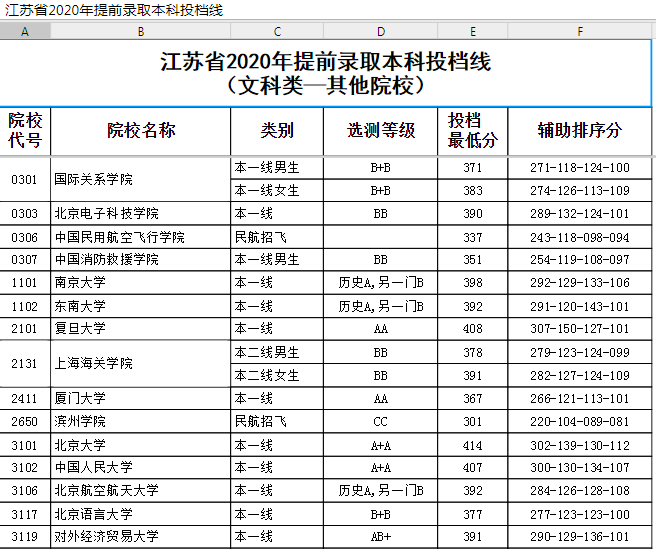This screenshot has width=656, height=549.
Task: Select column D header
Action: pos(381,31)
